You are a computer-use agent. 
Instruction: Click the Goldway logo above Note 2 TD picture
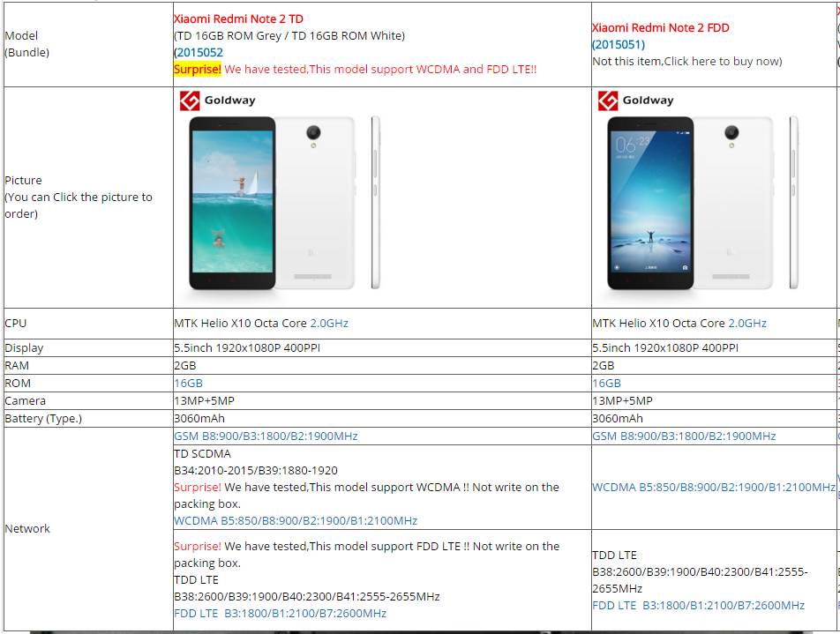point(217,101)
